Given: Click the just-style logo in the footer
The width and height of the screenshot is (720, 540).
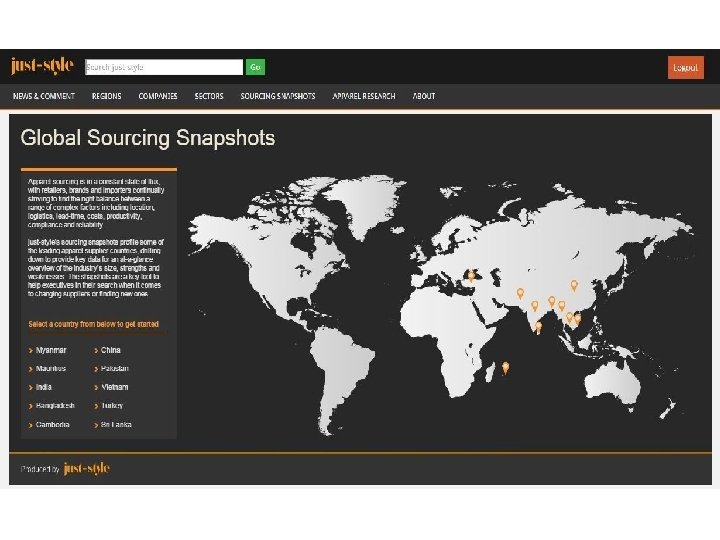Looking at the screenshot, I should click(87, 468).
